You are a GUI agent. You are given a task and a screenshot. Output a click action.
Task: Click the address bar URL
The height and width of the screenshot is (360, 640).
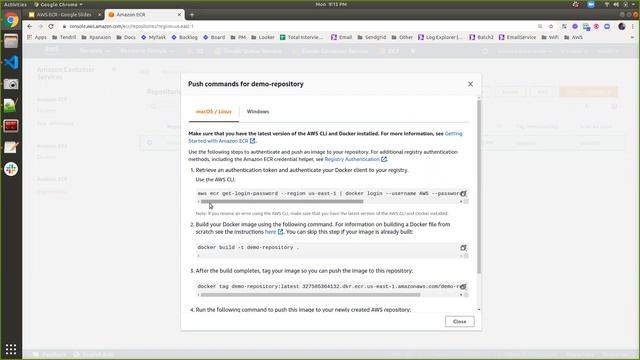(131, 26)
